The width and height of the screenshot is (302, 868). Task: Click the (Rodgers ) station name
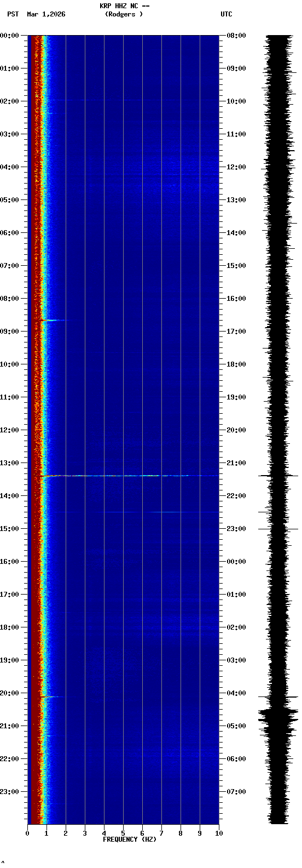coord(124,14)
